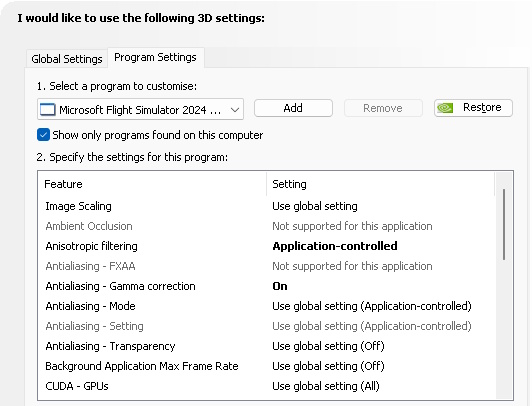The height and width of the screenshot is (406, 532).
Task: Select Antialiasing - Transparency feature
Action: point(110,346)
